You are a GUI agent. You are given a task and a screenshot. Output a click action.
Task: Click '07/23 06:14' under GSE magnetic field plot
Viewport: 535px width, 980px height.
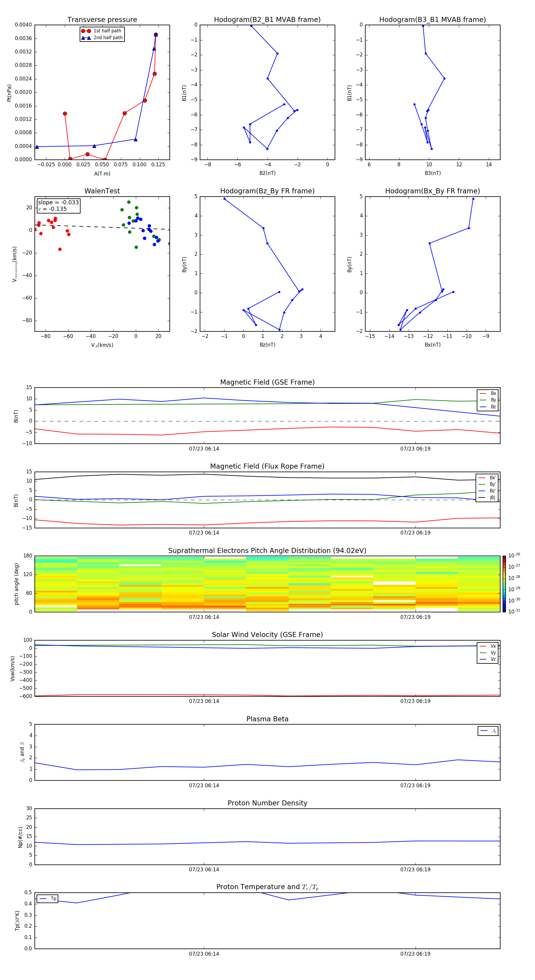coord(204,449)
